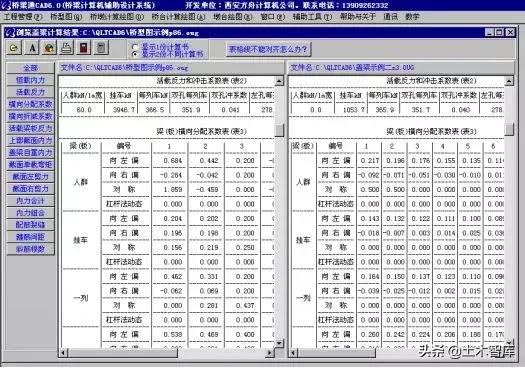Click the 人群 row label in the left table
The height and width of the screenshot is (368, 525).
(x=80, y=182)
